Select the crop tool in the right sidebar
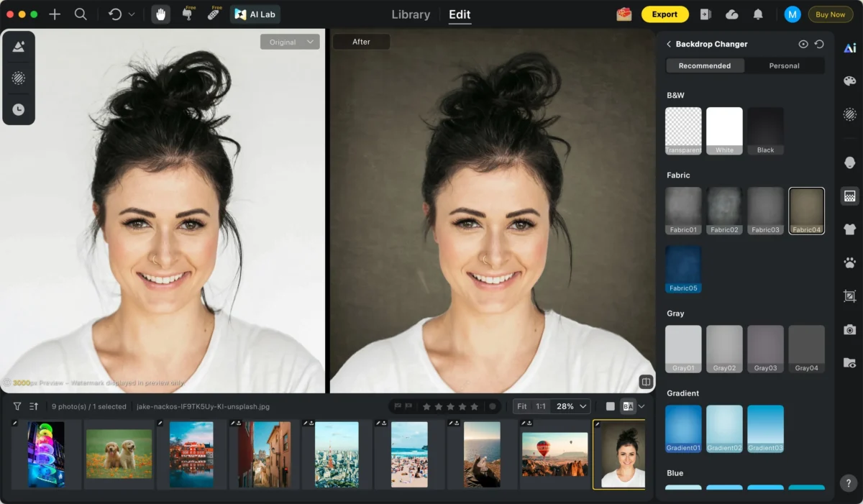Viewport: 863px width, 504px height. point(849,295)
